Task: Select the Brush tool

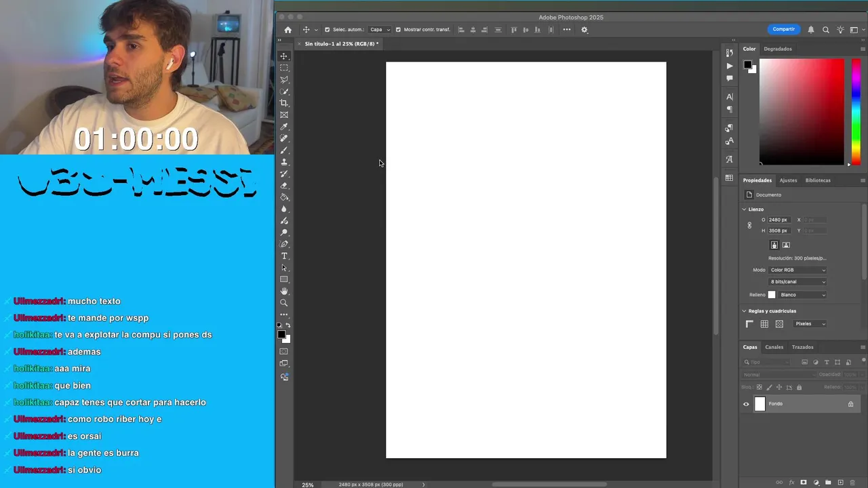Action: (x=284, y=150)
